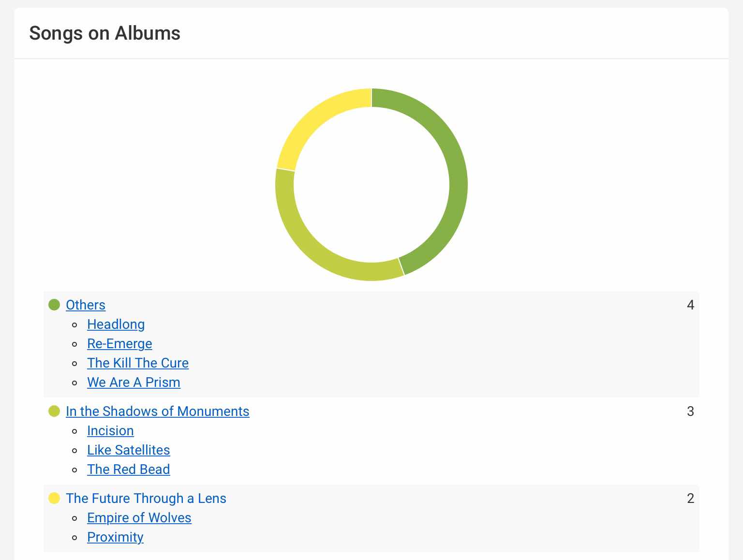Open the Empire of Wolves song
The width and height of the screenshot is (743, 560).
tap(139, 518)
